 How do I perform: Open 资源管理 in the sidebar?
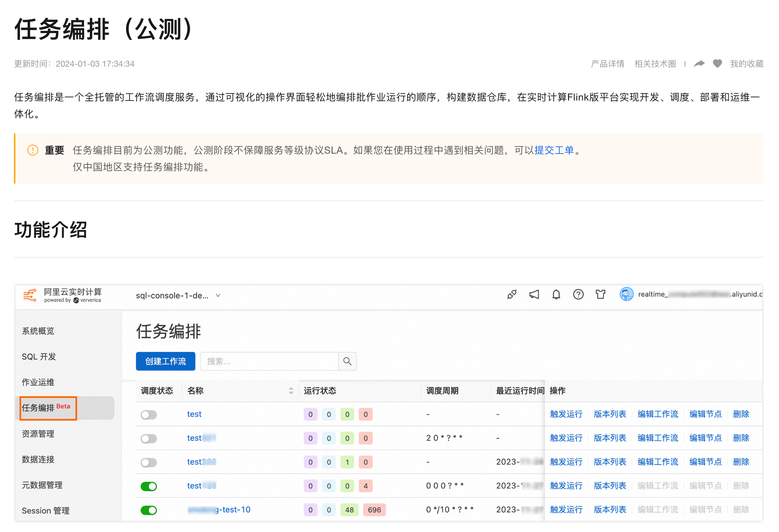(x=38, y=434)
